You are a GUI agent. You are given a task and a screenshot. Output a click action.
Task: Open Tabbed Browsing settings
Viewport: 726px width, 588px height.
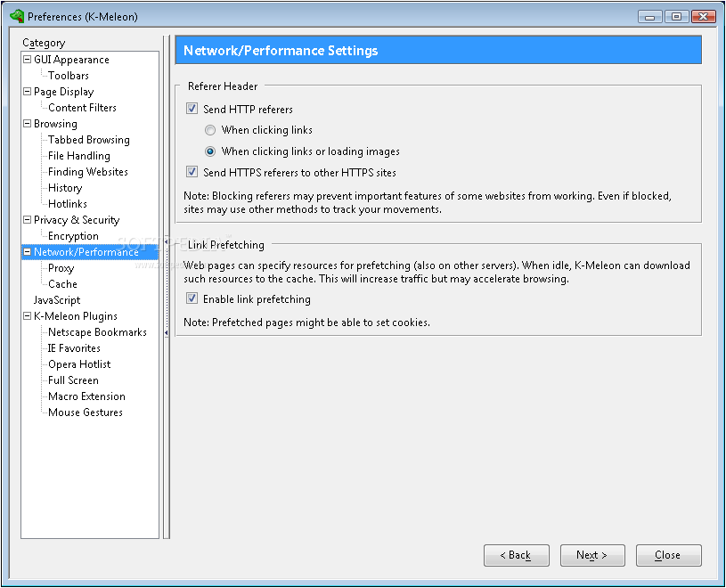pos(89,140)
